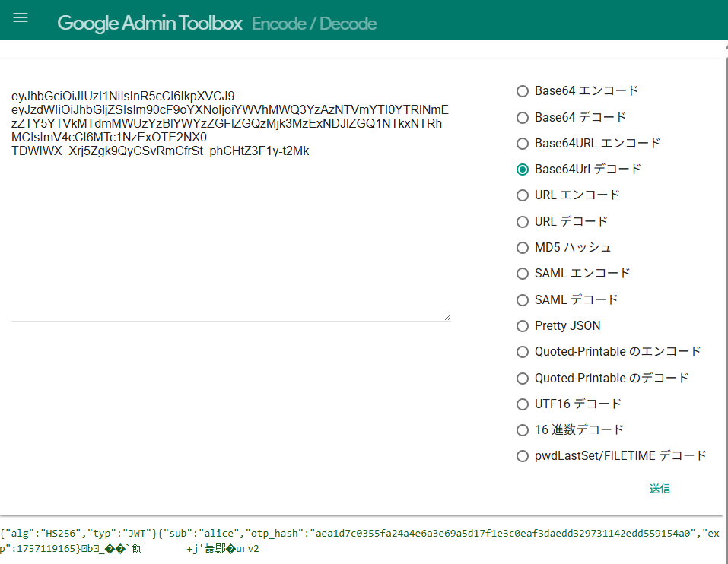The height and width of the screenshot is (564, 728).
Task: Choose the SAML デコード option
Action: 523,300
